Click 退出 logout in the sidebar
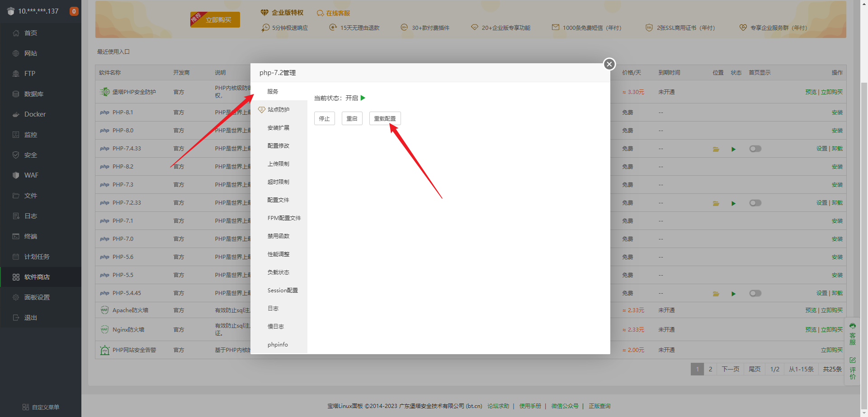 click(31, 318)
